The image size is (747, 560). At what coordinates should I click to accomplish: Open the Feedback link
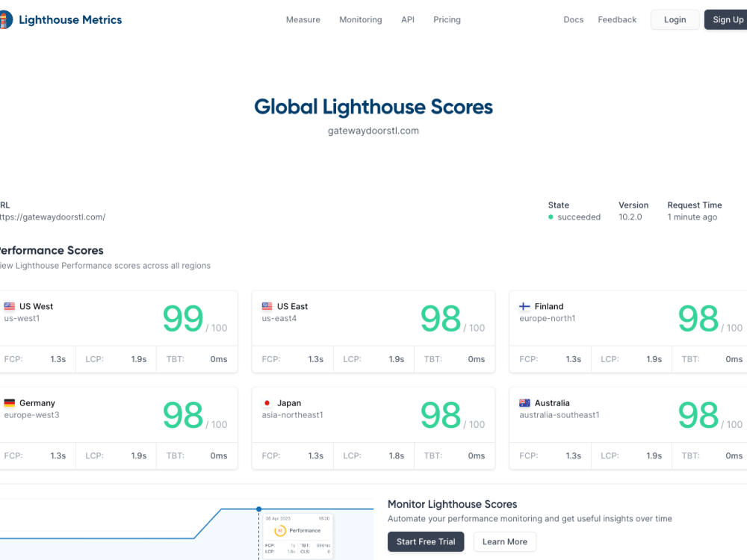pyautogui.click(x=617, y=19)
